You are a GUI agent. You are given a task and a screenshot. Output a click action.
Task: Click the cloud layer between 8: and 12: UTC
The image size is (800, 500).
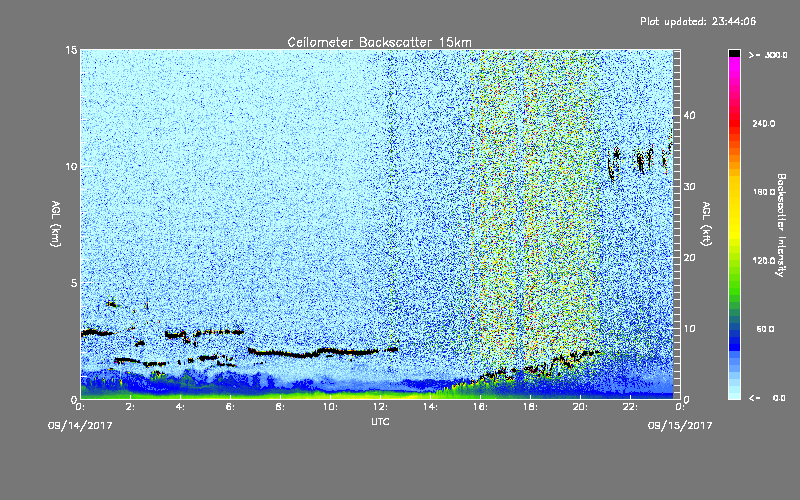tap(322, 352)
